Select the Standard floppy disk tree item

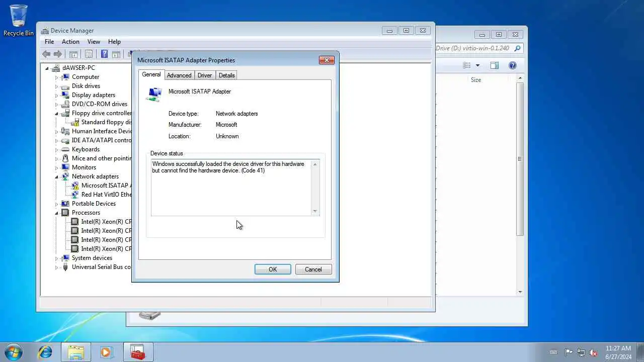tap(106, 122)
